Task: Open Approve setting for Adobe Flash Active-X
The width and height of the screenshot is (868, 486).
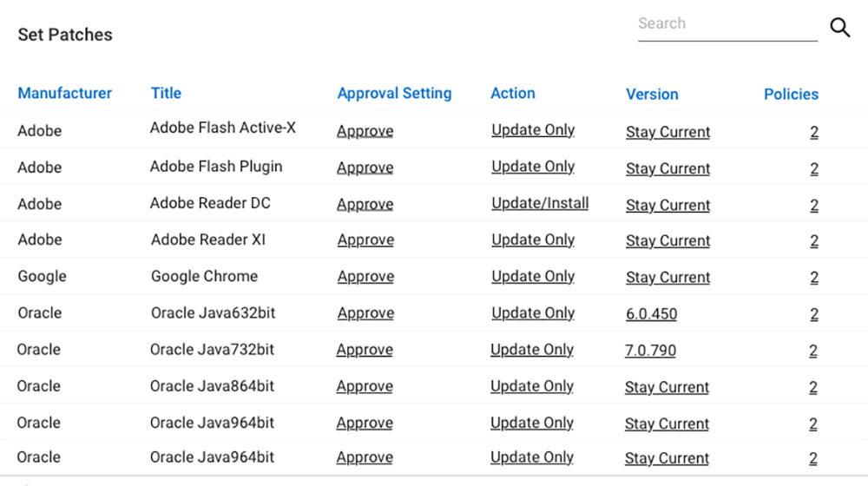Action: point(365,131)
